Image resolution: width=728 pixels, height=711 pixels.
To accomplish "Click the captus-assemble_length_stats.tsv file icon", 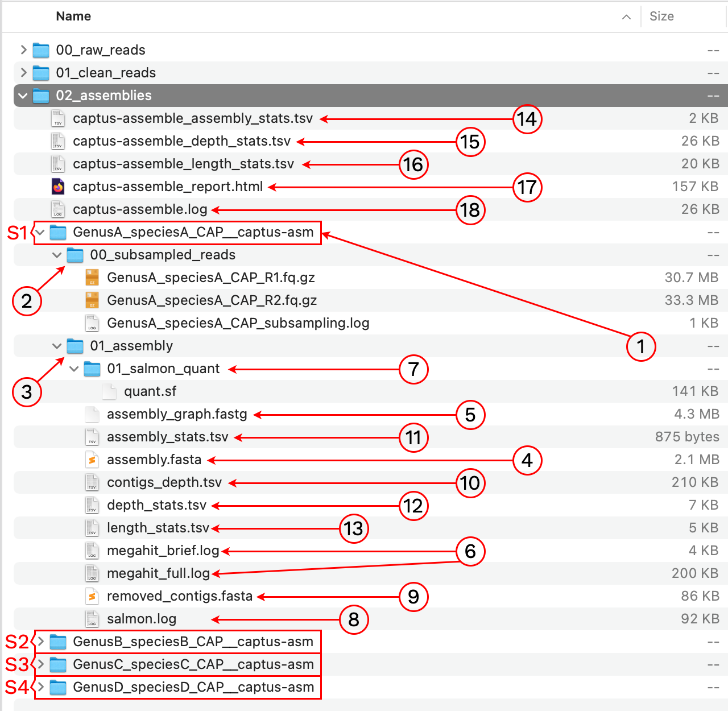I will point(58,164).
